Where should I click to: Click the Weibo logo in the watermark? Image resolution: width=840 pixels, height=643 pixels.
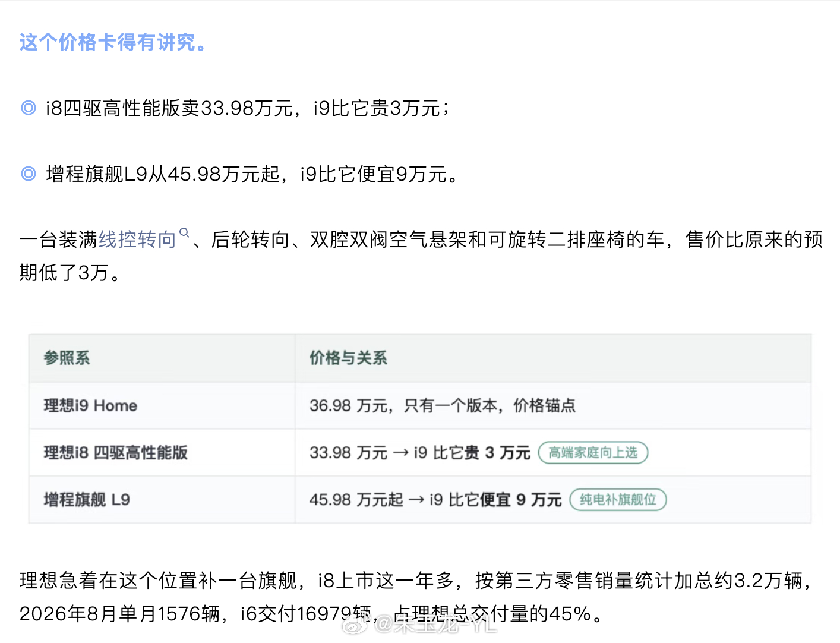pos(357,623)
